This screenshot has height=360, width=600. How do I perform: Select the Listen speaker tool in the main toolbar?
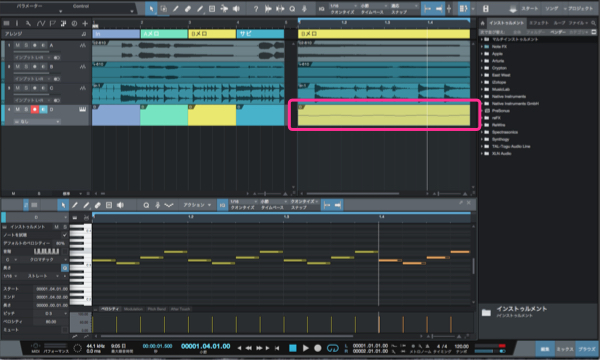coord(236,8)
